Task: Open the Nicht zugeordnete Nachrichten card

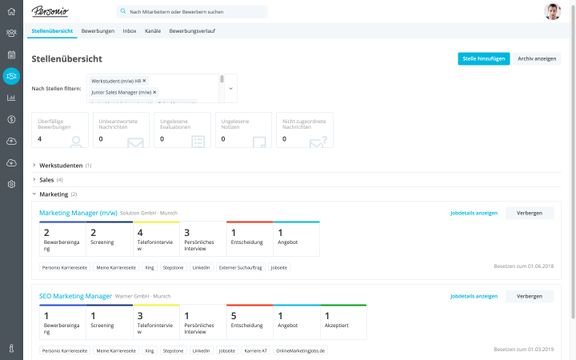Action: (x=305, y=130)
